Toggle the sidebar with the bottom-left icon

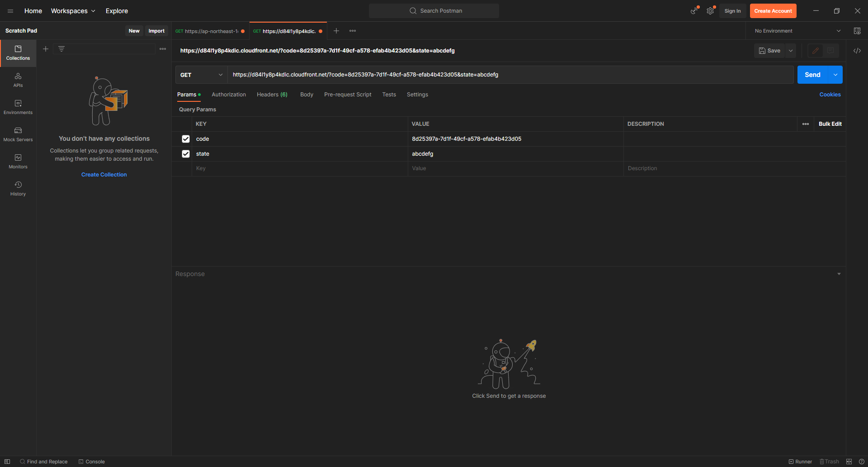[7, 462]
